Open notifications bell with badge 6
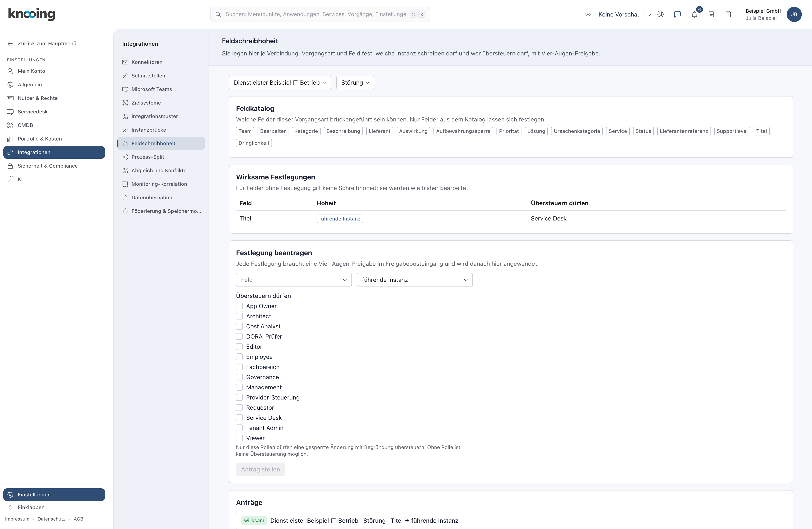Screen dimensions: 812x529 [x=694, y=14]
